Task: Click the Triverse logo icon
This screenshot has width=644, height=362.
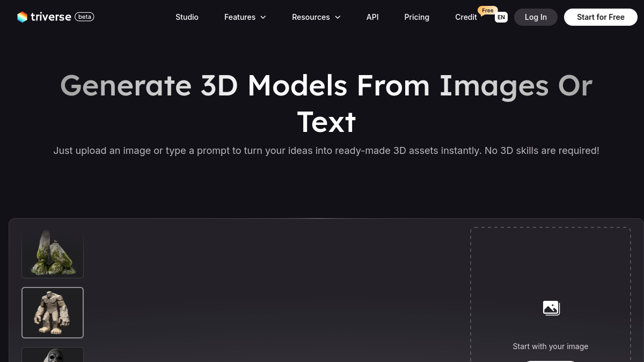Action: (x=22, y=17)
